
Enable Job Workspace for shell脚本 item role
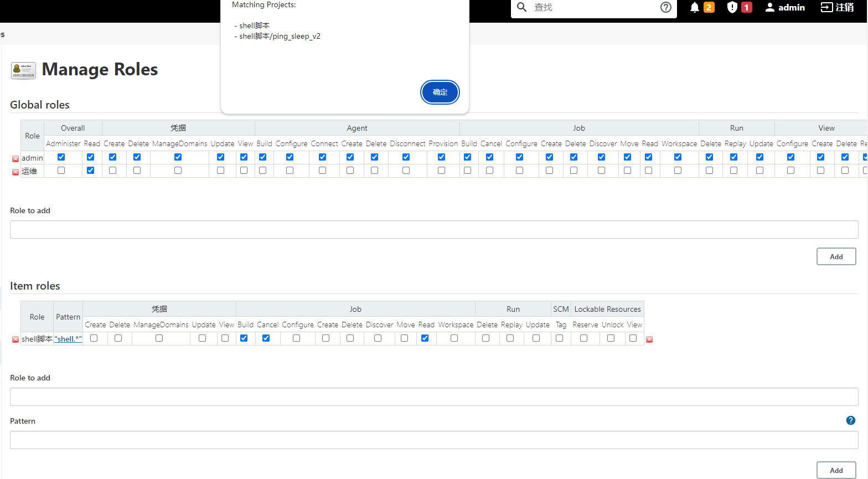tap(454, 338)
